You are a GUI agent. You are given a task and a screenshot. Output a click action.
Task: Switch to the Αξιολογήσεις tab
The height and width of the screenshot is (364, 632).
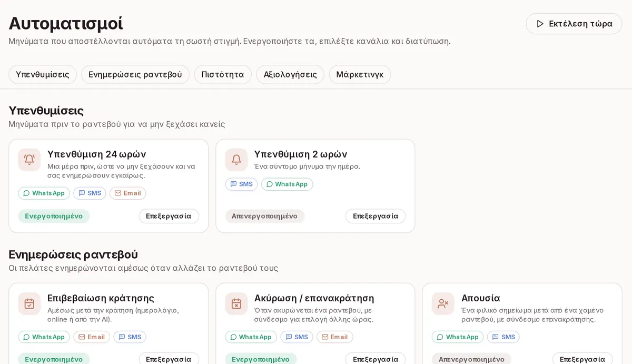(290, 74)
